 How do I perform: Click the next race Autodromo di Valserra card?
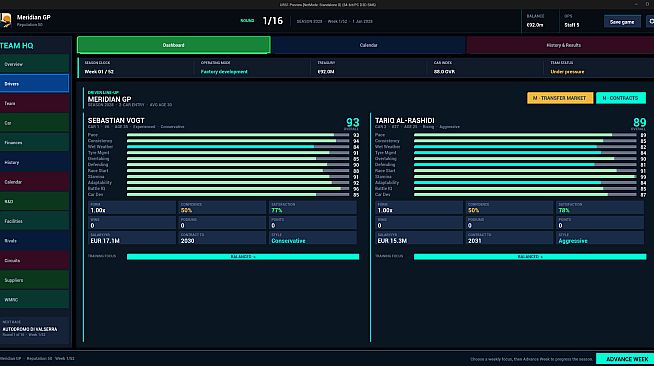[35, 329]
